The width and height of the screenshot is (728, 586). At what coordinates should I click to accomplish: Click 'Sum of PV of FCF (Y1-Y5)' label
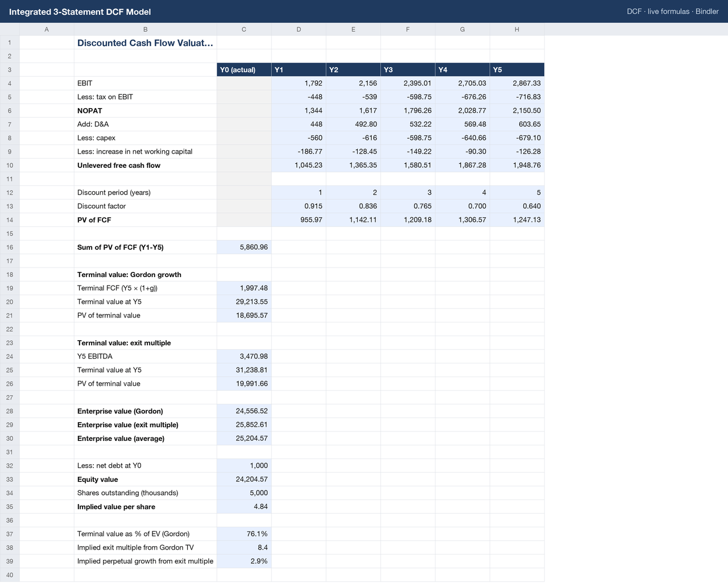pos(145,247)
